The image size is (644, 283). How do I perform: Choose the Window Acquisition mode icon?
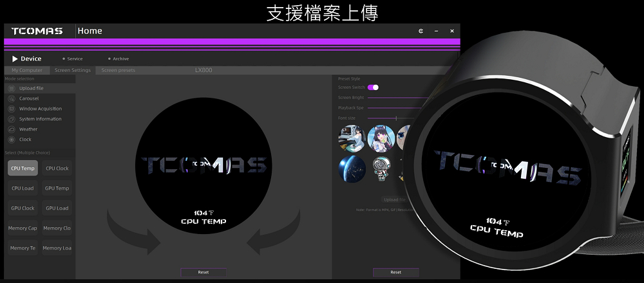[x=12, y=109]
